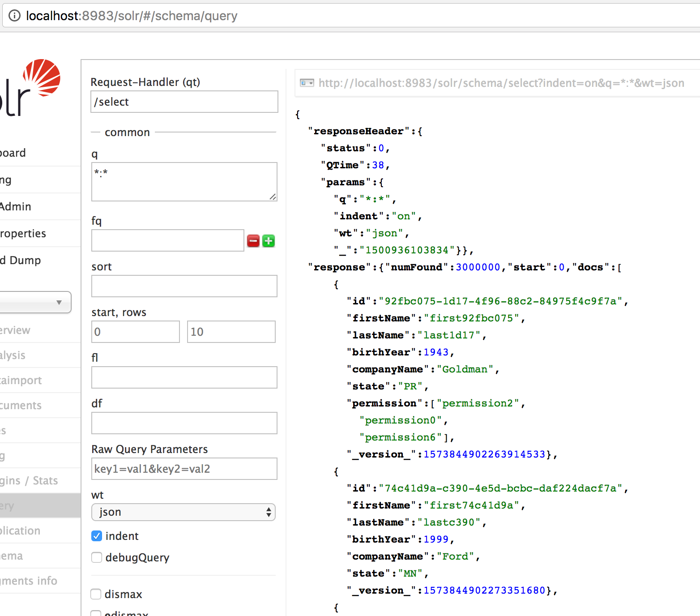Enable the edismax checkbox
The width and height of the screenshot is (700, 616).
96,614
